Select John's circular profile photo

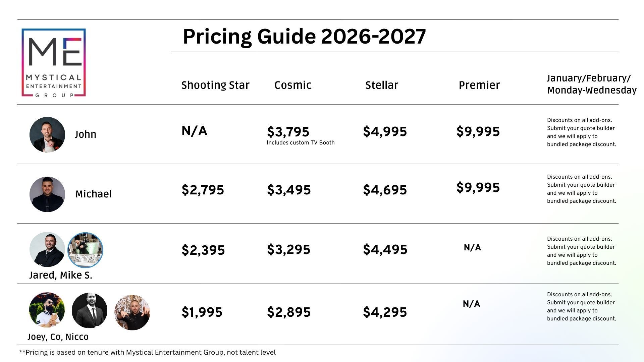tap(47, 134)
